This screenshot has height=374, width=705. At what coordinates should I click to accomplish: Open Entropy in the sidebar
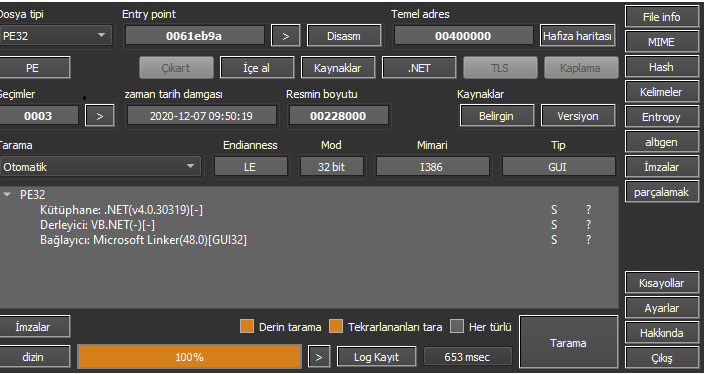coord(661,117)
